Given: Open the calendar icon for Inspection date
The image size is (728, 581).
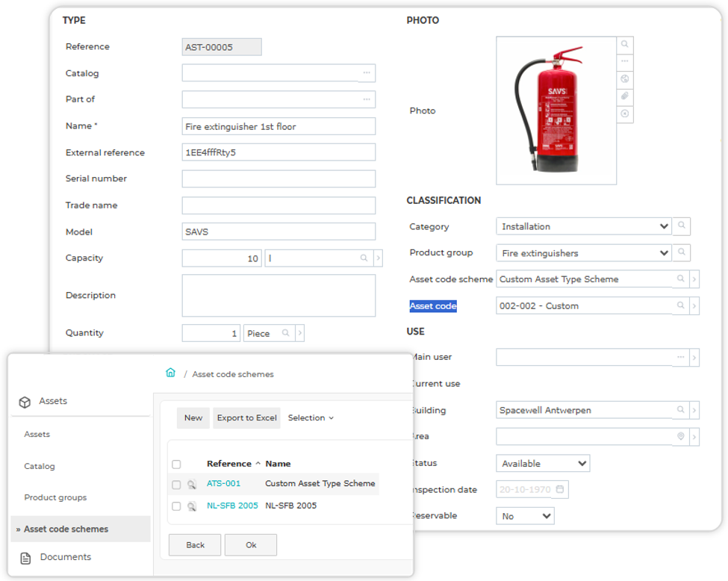Looking at the screenshot, I should 560,489.
